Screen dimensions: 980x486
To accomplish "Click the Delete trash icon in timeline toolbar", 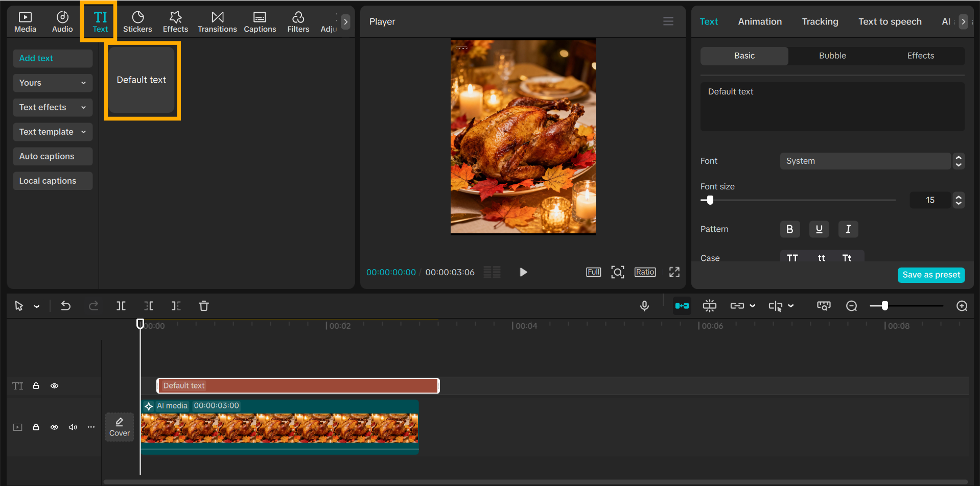I will (203, 306).
